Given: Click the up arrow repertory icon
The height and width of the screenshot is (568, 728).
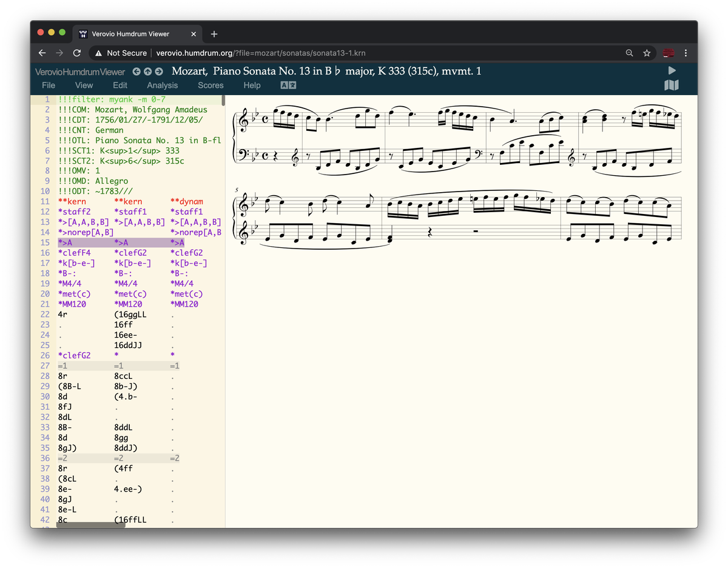Looking at the screenshot, I should (x=147, y=72).
